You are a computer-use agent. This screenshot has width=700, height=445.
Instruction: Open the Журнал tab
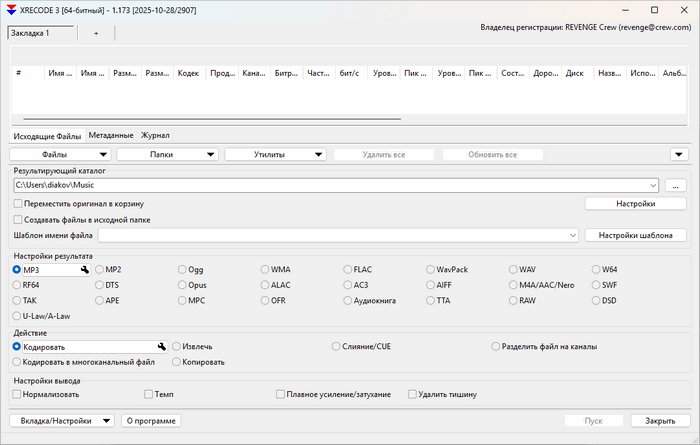click(155, 135)
